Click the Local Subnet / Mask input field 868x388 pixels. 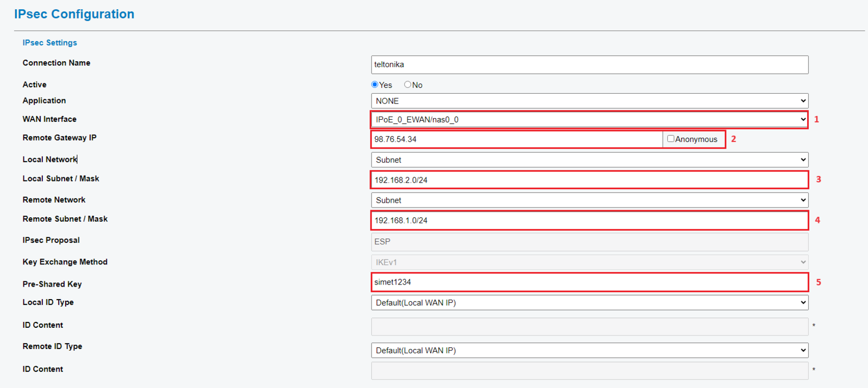tap(589, 180)
